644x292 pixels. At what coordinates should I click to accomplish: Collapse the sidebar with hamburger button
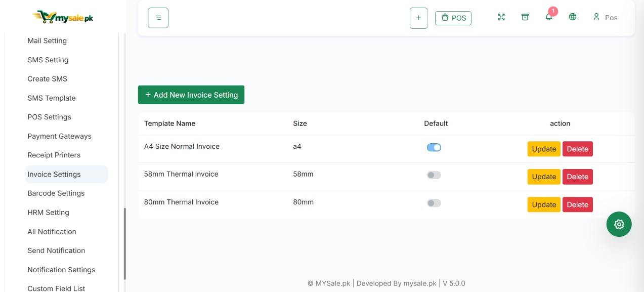[158, 18]
